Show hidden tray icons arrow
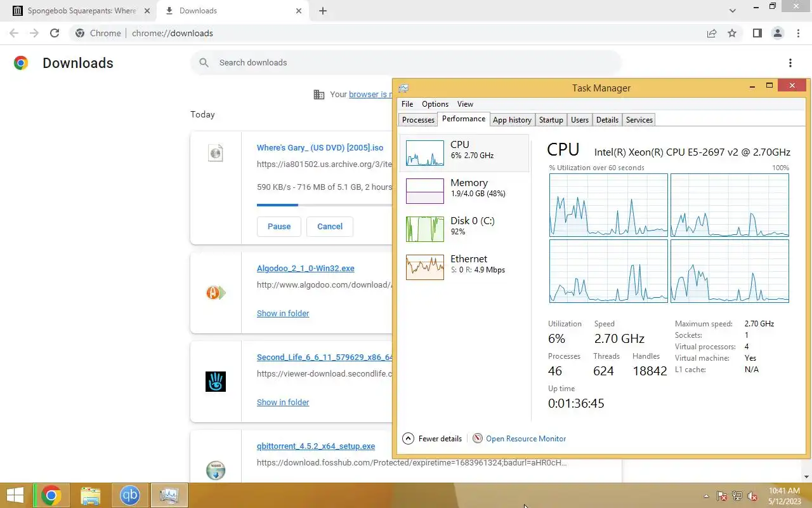The height and width of the screenshot is (508, 812). (706, 496)
